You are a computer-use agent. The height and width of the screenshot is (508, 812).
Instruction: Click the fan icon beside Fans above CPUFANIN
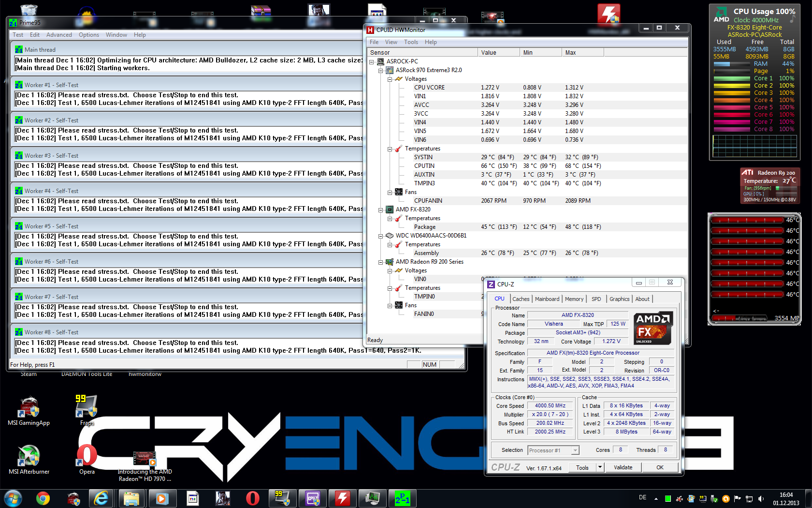[x=399, y=192]
